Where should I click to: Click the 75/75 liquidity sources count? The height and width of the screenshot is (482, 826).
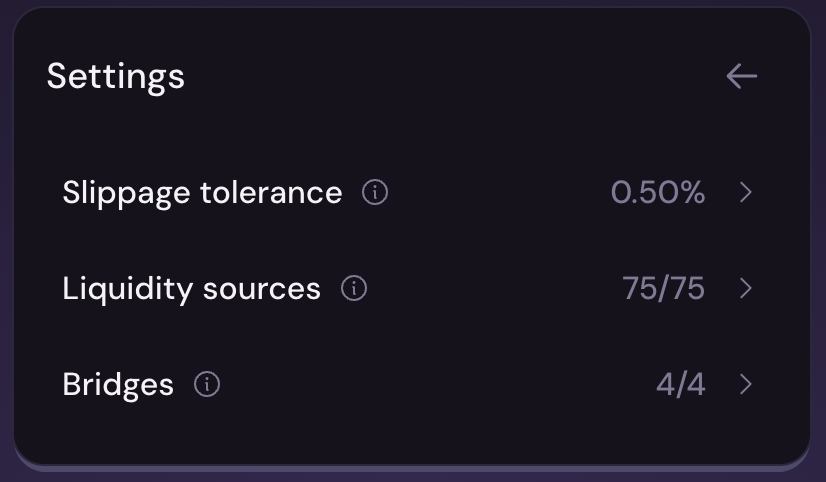pyautogui.click(x=663, y=289)
